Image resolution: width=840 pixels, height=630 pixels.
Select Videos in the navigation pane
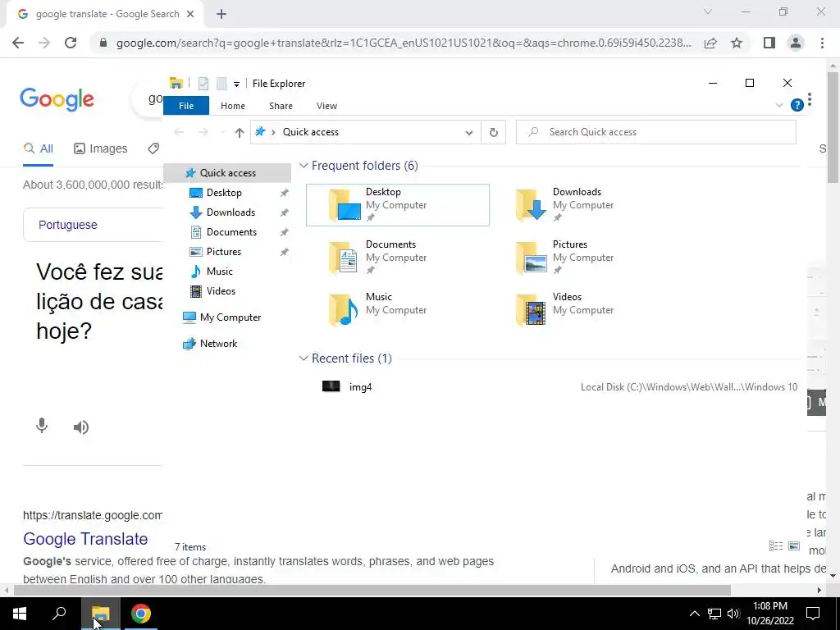221,291
